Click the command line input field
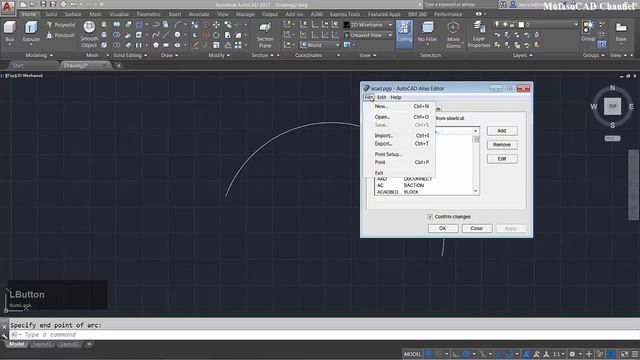 click(x=324, y=335)
